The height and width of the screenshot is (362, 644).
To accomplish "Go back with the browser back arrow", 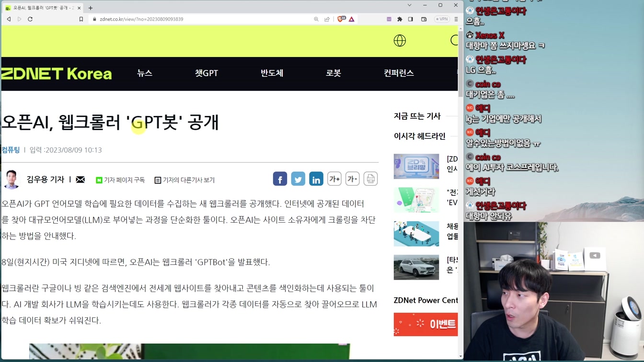I will [9, 19].
